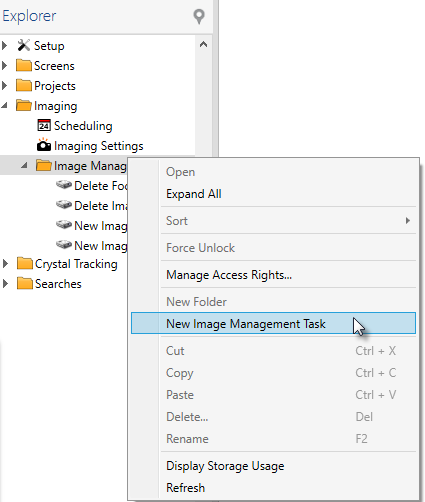
Task: Click the Imaging Settings camera icon
Action: pos(44,145)
